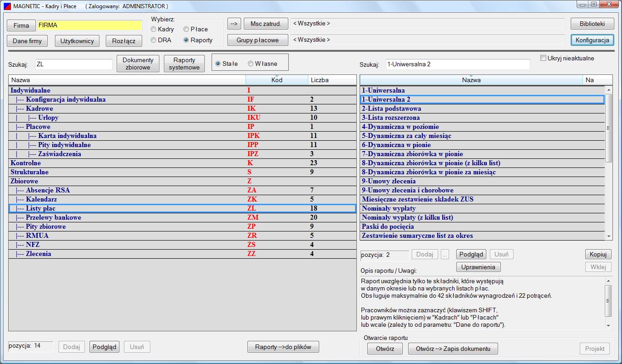Select report 2-Lista podstawowa
This screenshot has width=622, height=364.
point(483,108)
